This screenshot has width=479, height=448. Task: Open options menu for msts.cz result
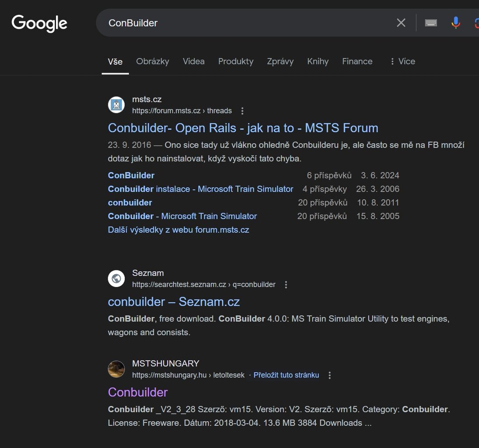point(242,111)
